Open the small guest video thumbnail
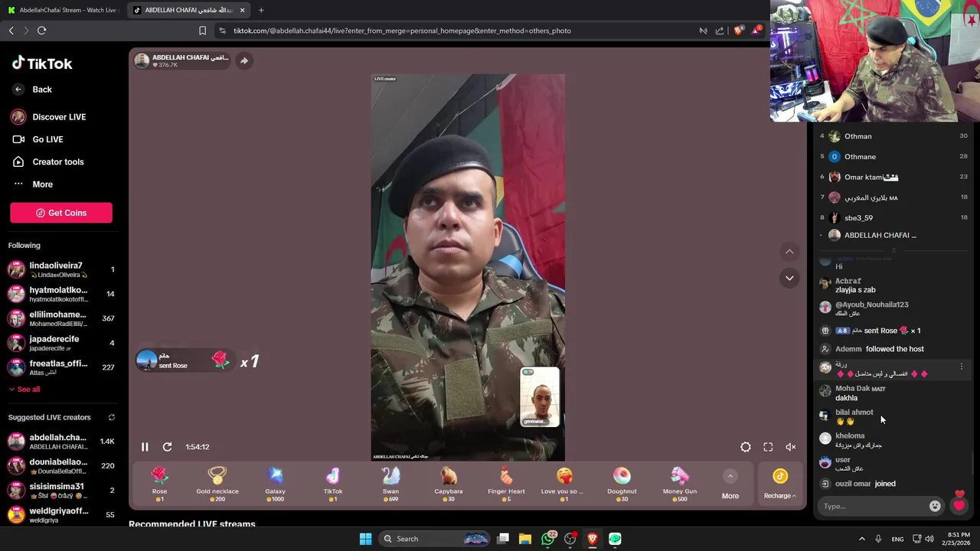The width and height of the screenshot is (980, 551). coord(540,396)
